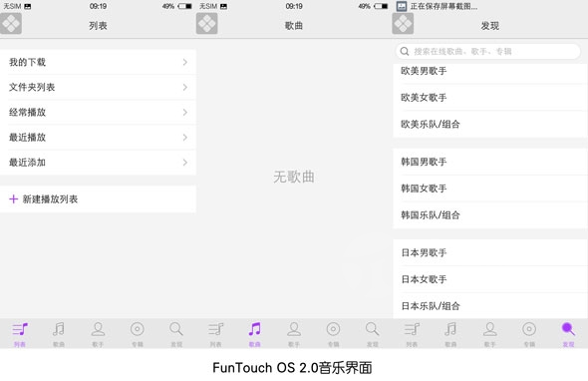Select 日本女歌手 category
Image resolution: width=588 pixels, height=381 pixels.
(489, 279)
